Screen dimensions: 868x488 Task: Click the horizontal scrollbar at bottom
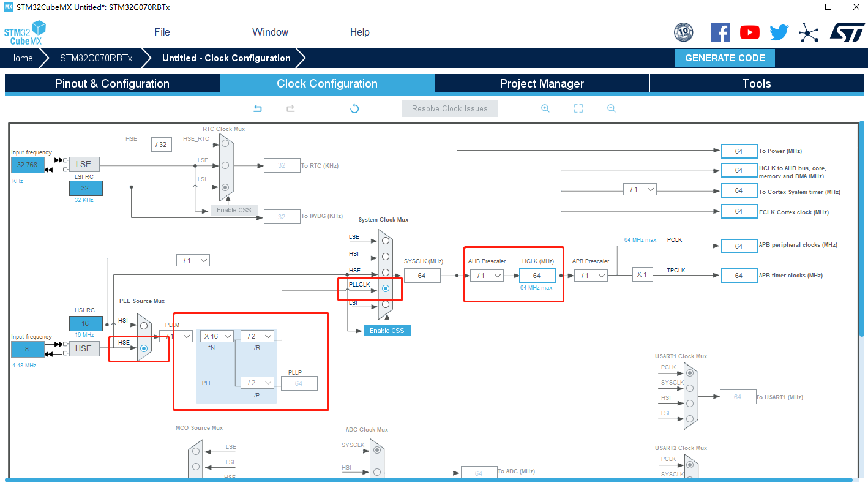(428, 480)
